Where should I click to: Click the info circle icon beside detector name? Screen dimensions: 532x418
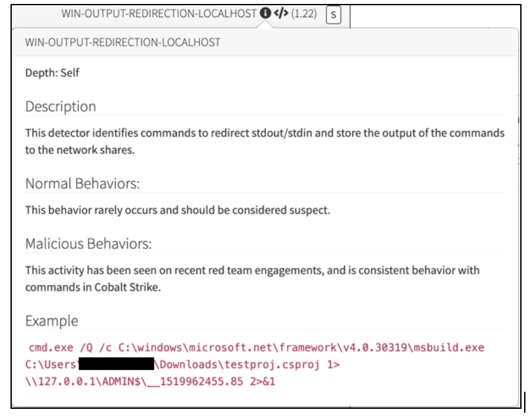[x=265, y=13]
